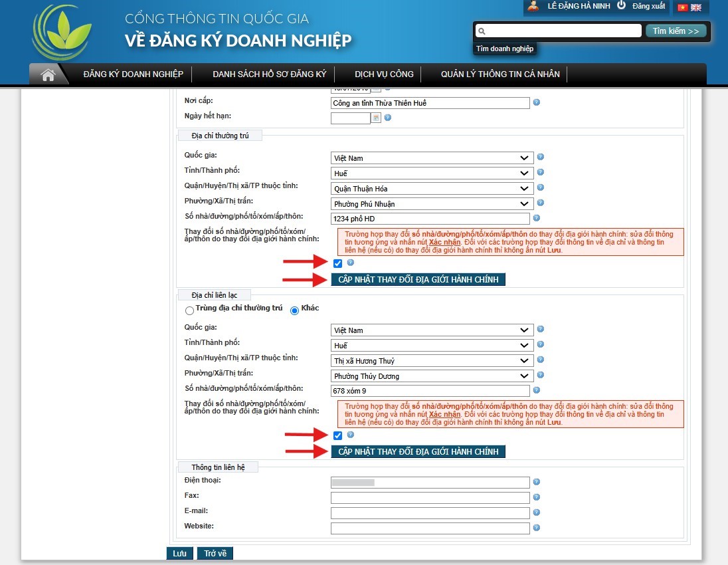This screenshot has width=728, height=565.
Task: Open calendar picker for Ngày hết hạn
Action: point(376,118)
